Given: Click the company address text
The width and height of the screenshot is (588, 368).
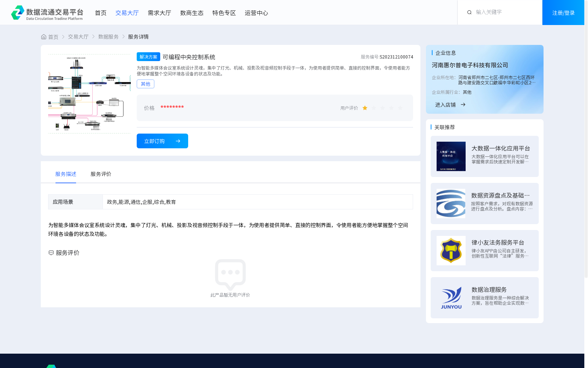Looking at the screenshot, I should click(x=497, y=80).
